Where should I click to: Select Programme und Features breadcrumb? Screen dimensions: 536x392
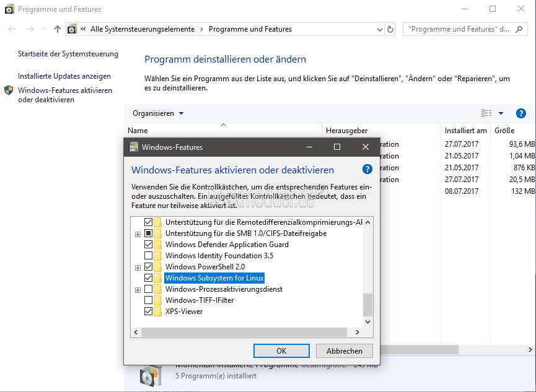point(250,29)
